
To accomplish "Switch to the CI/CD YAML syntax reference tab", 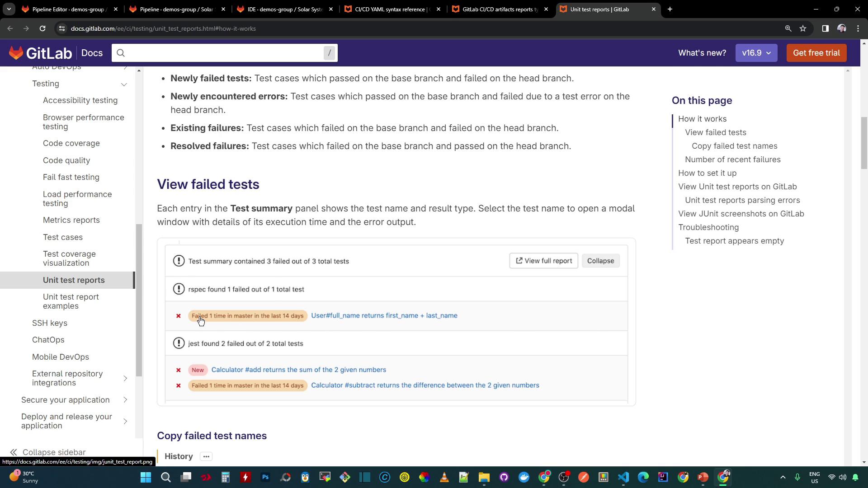I will [x=390, y=9].
